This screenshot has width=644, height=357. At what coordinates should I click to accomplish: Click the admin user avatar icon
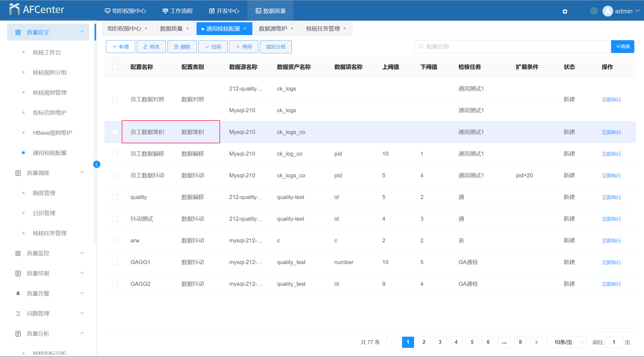[x=608, y=11]
